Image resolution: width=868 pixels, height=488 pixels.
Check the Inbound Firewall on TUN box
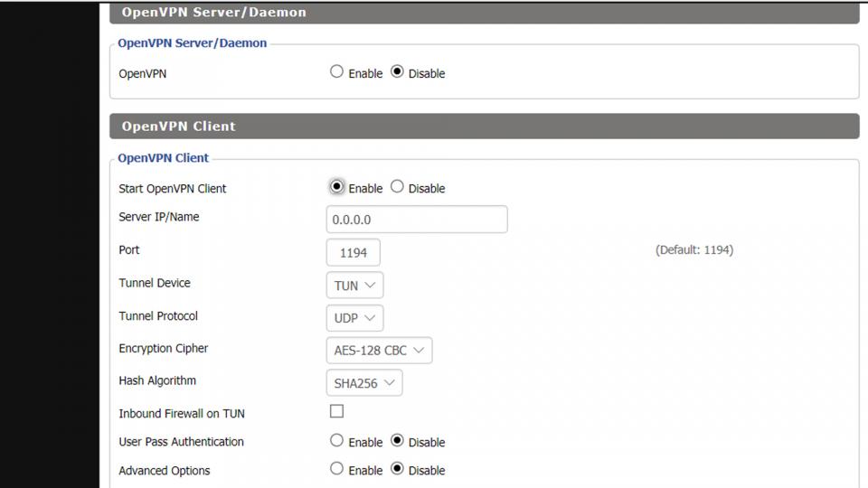click(x=336, y=411)
